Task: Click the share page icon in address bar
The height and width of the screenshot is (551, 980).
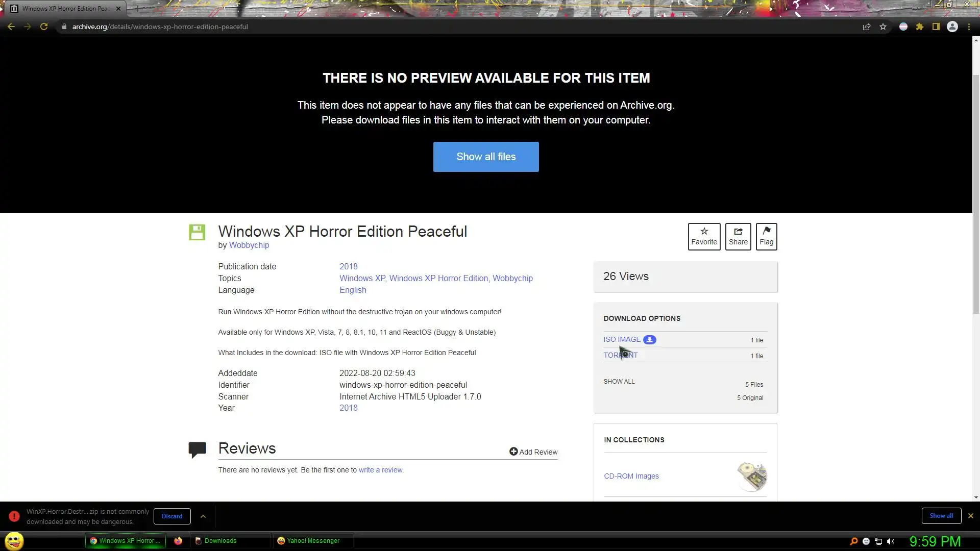Action: click(867, 27)
